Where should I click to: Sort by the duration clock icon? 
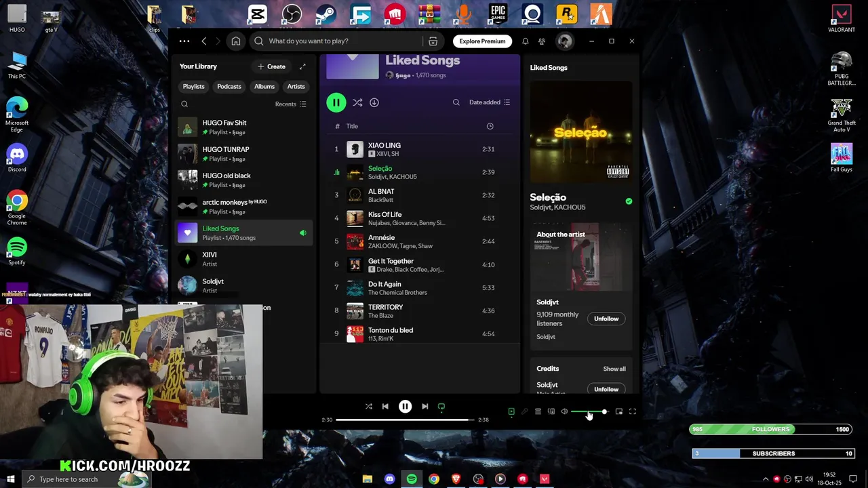490,126
